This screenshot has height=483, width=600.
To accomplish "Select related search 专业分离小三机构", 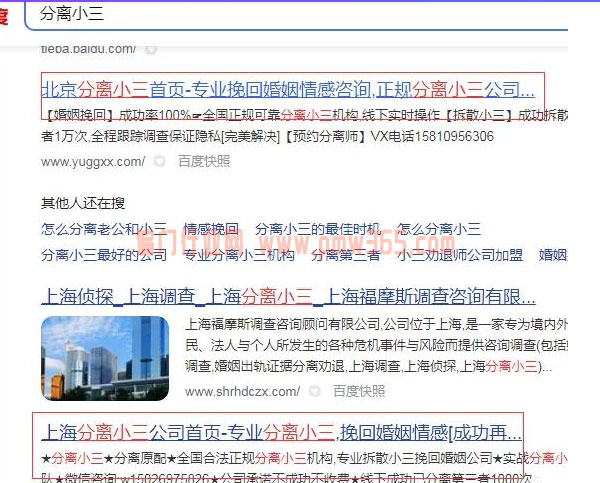I will pyautogui.click(x=239, y=255).
